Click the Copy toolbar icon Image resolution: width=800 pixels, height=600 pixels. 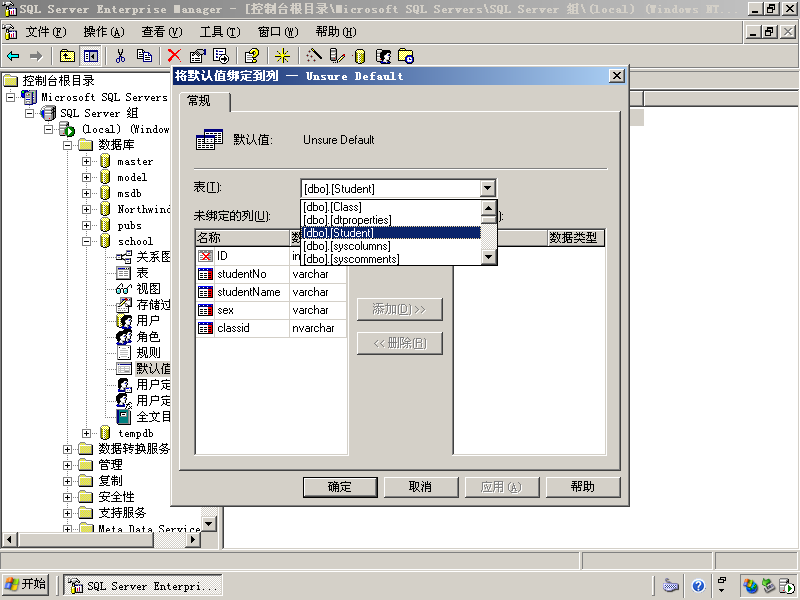point(144,56)
